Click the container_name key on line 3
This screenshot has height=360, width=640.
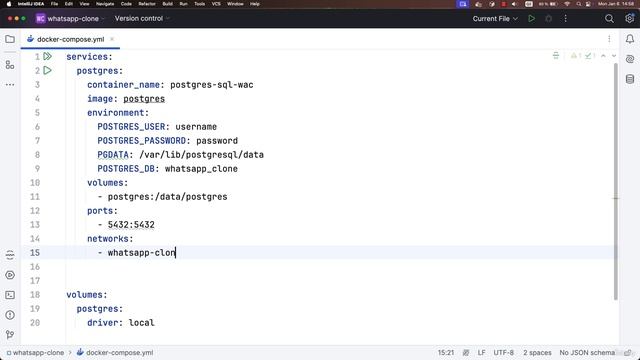tap(123, 84)
